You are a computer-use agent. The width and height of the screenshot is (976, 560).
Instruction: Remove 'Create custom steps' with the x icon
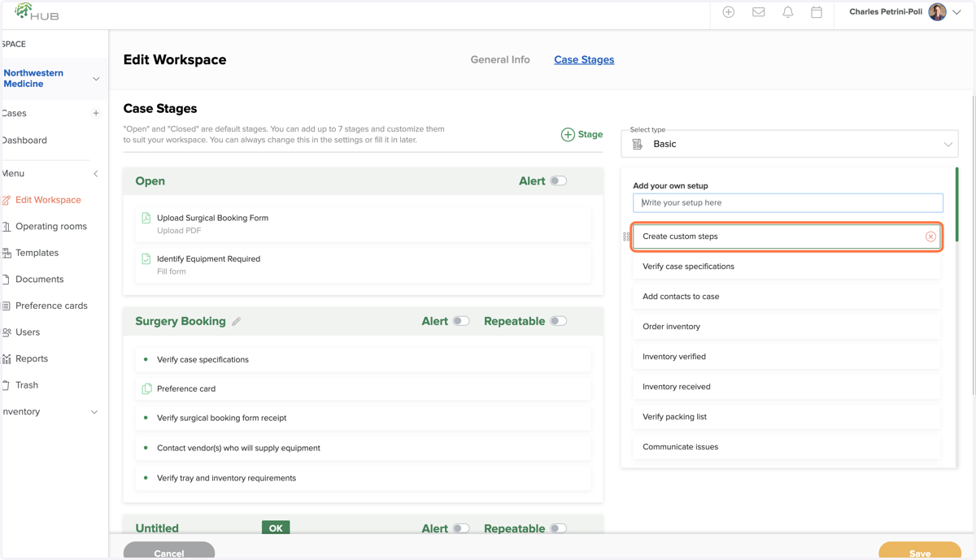point(930,237)
